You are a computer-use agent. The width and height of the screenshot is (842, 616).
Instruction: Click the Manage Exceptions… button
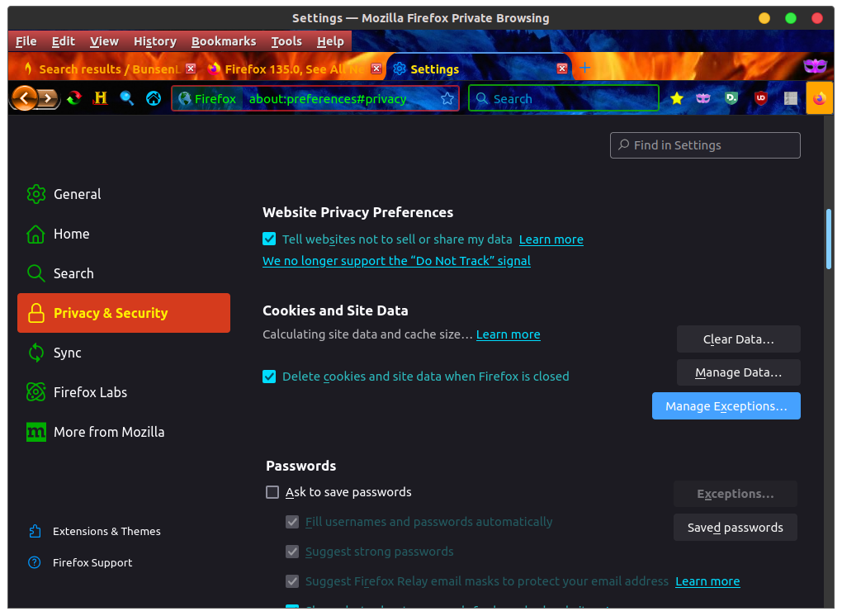[726, 406]
